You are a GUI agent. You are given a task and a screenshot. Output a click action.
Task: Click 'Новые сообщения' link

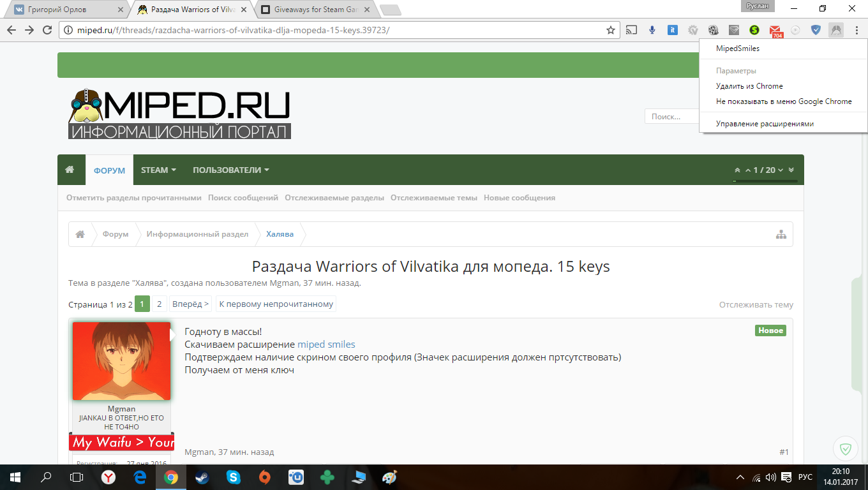click(x=520, y=198)
